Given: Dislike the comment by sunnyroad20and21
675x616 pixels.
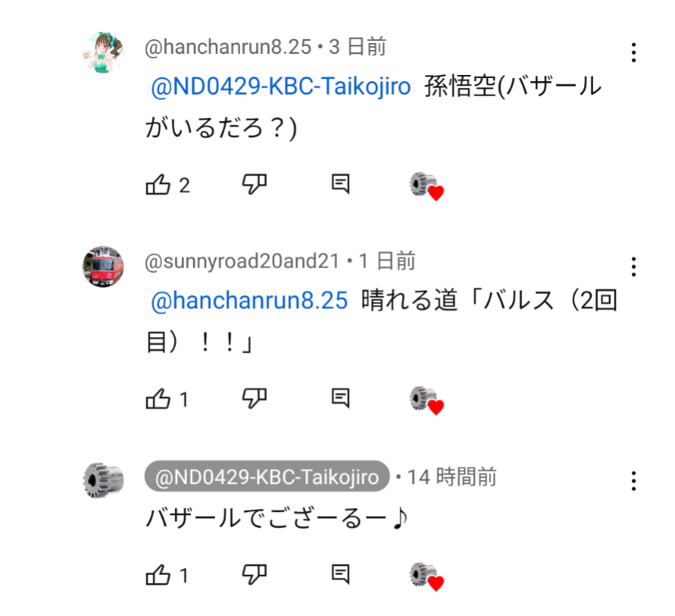Looking at the screenshot, I should coord(254,399).
